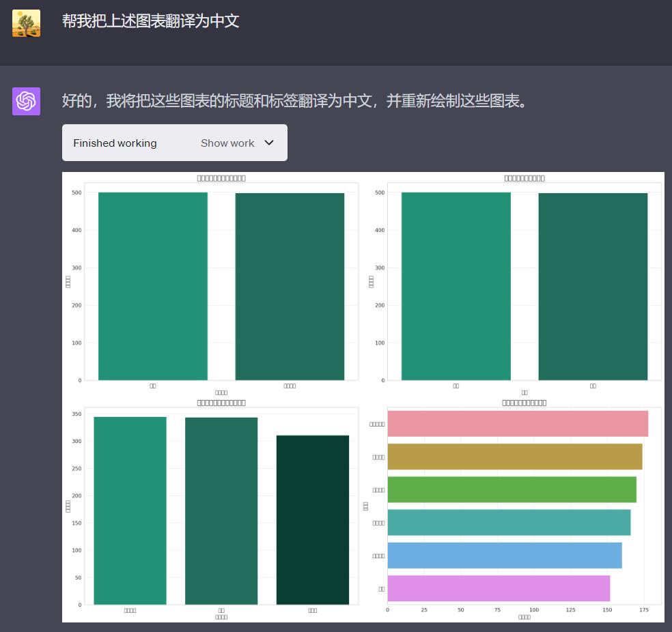
Task: Select the light blue horizontal bar
Action: [x=504, y=555]
